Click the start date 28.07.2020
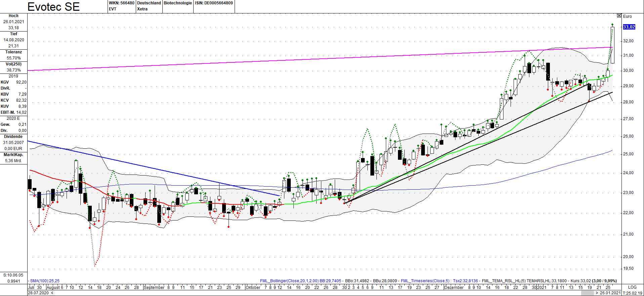This screenshot has height=296, width=644. pyautogui.click(x=38, y=293)
